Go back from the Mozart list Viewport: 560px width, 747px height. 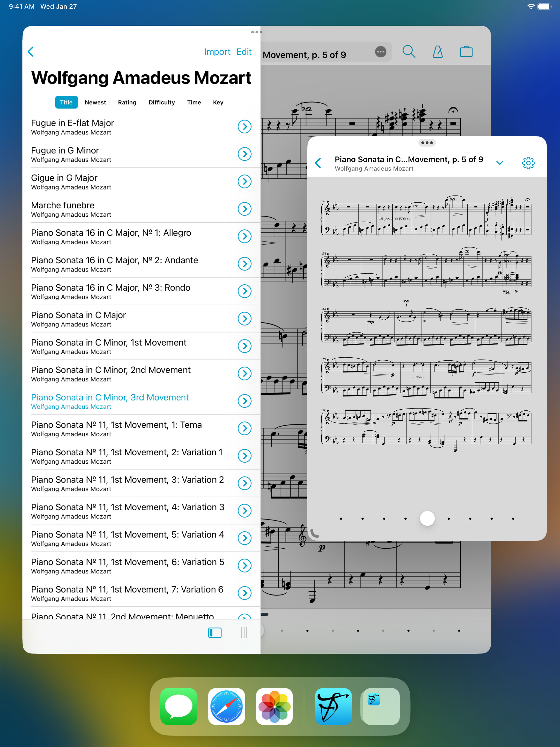[31, 52]
